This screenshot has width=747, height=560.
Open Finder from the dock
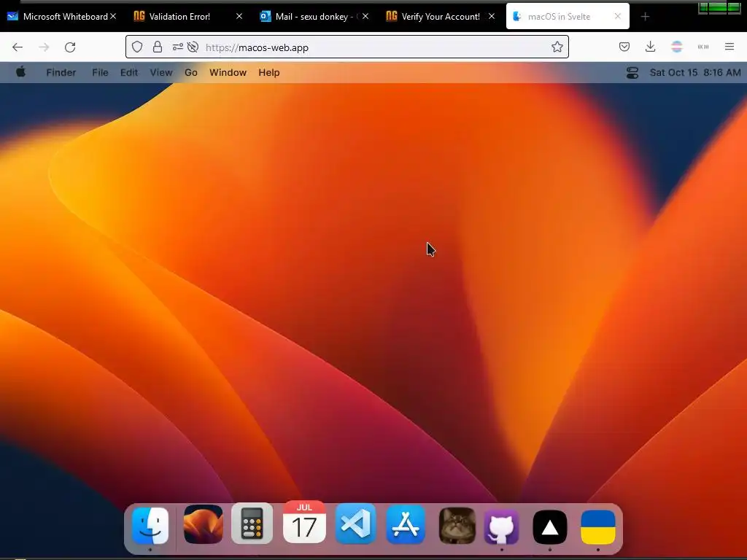coord(150,526)
